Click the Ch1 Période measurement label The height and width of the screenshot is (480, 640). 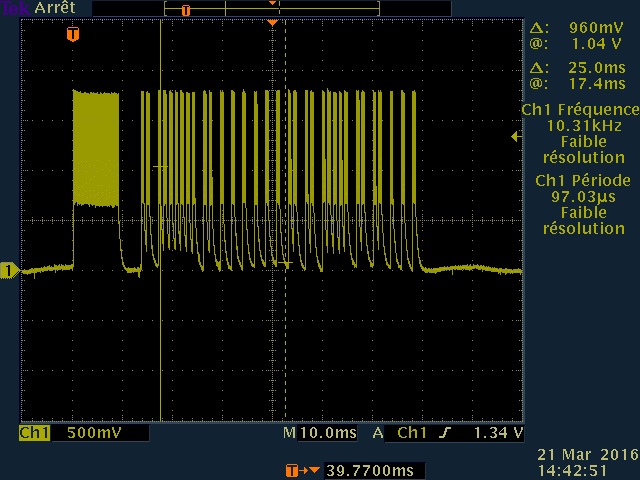tap(583, 180)
